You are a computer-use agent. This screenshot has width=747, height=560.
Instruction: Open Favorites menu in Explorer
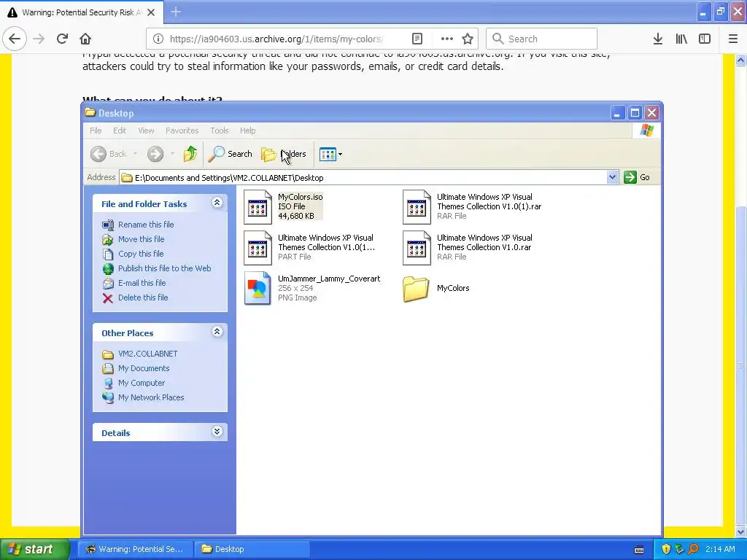[182, 131]
